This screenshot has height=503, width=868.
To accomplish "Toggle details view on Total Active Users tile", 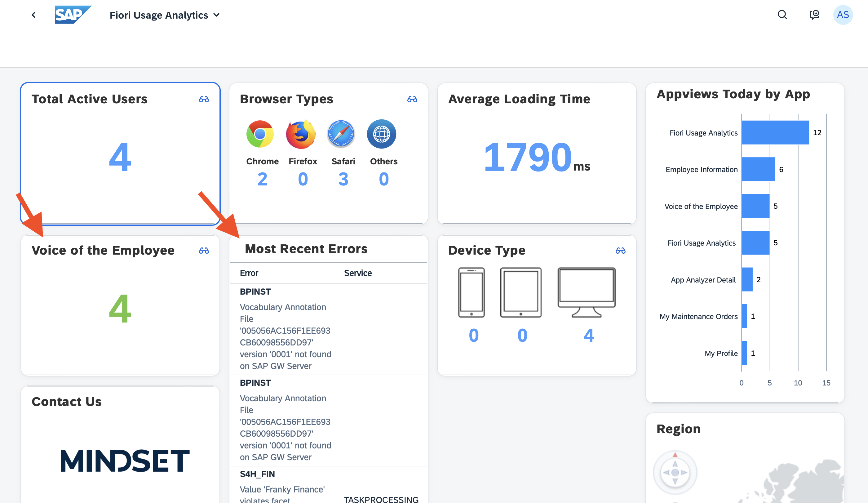I will 204,99.
